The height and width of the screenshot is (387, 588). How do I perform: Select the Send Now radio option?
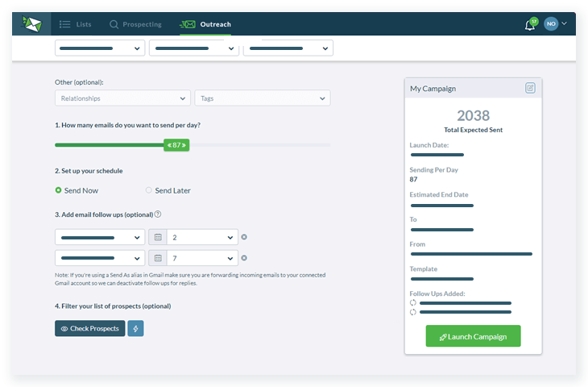pos(77,191)
